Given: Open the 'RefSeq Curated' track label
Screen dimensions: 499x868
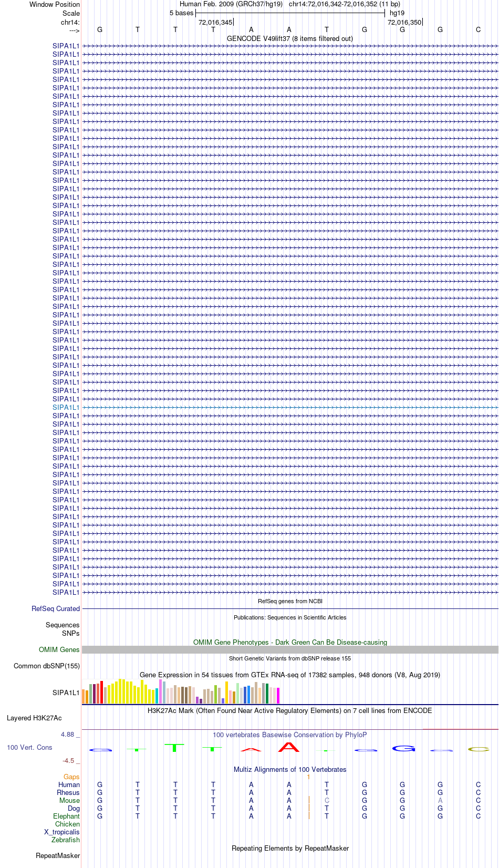Looking at the screenshot, I should coord(56,608).
